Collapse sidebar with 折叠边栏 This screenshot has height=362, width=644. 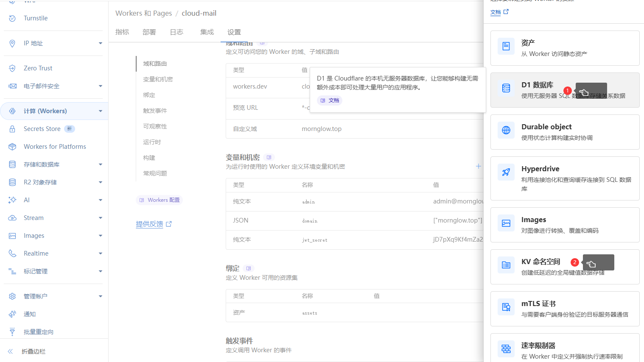(x=33, y=351)
